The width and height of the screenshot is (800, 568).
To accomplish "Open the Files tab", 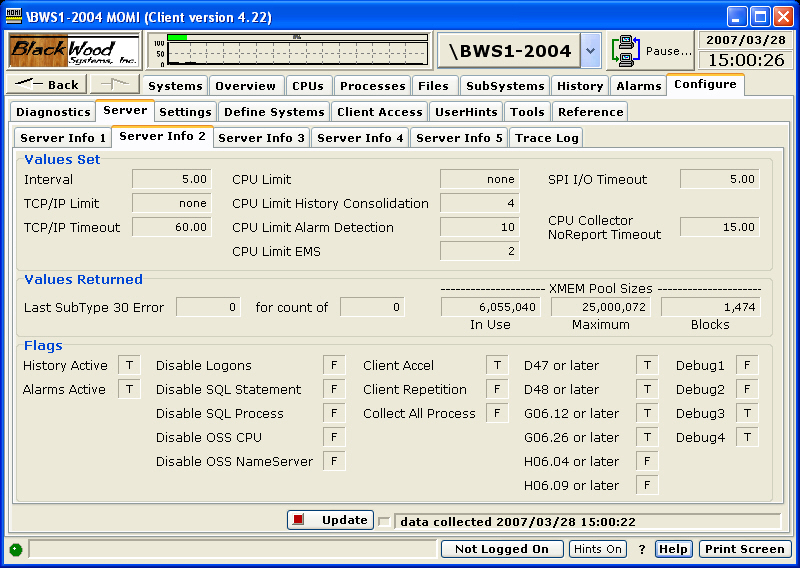I will pos(433,86).
